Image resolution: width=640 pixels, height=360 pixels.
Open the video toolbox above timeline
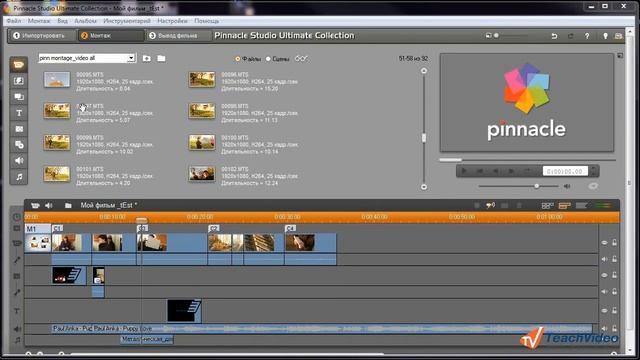click(x=36, y=205)
